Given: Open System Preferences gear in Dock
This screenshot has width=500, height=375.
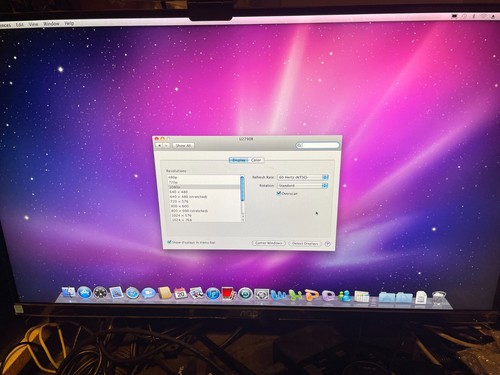Looking at the screenshot, I should tap(262, 294).
